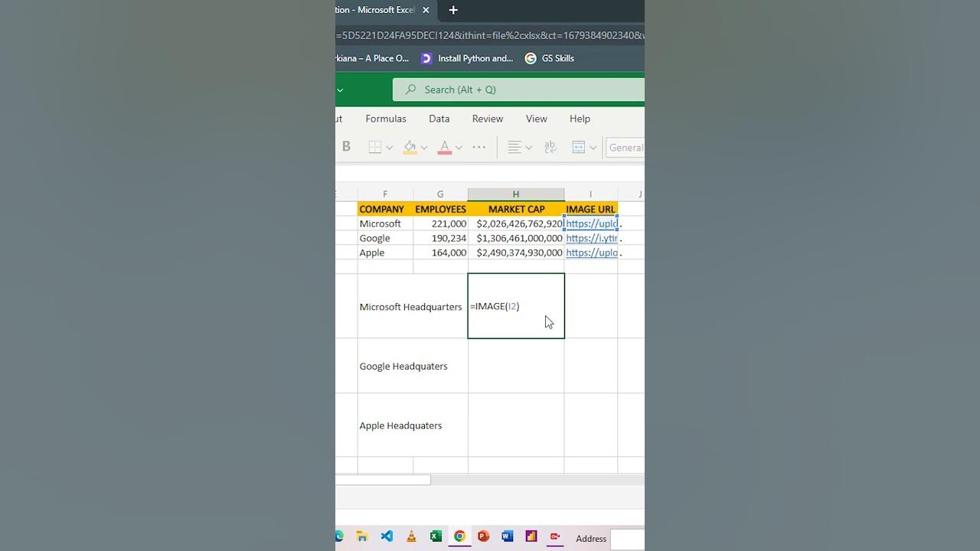The height and width of the screenshot is (551, 980).
Task: Open the View ribbon tab
Action: click(x=537, y=119)
